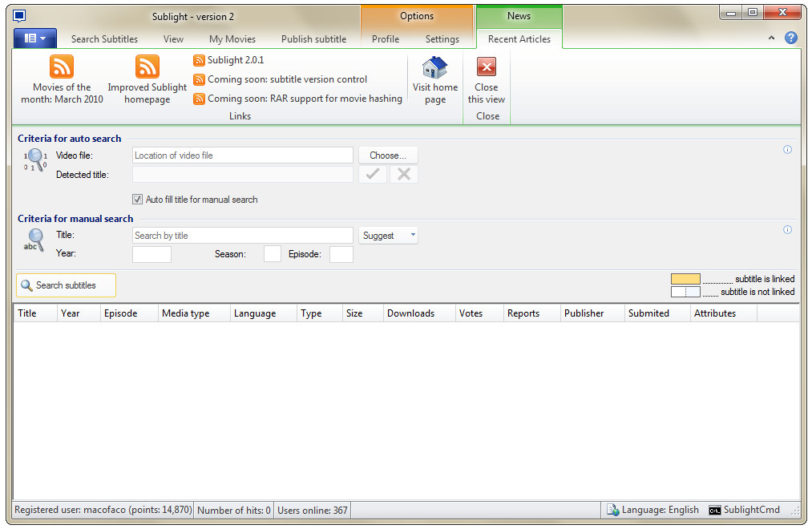Close this view with red X icon
The width and height of the screenshot is (812, 529).
tap(487, 79)
